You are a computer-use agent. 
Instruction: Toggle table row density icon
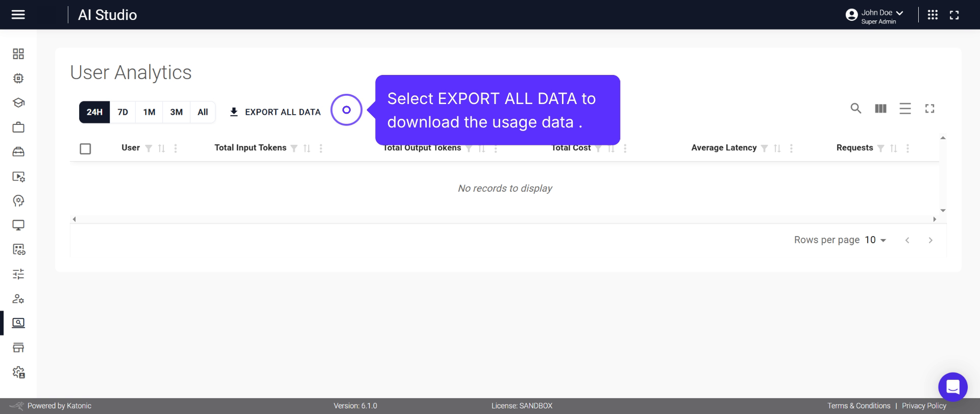(x=905, y=108)
